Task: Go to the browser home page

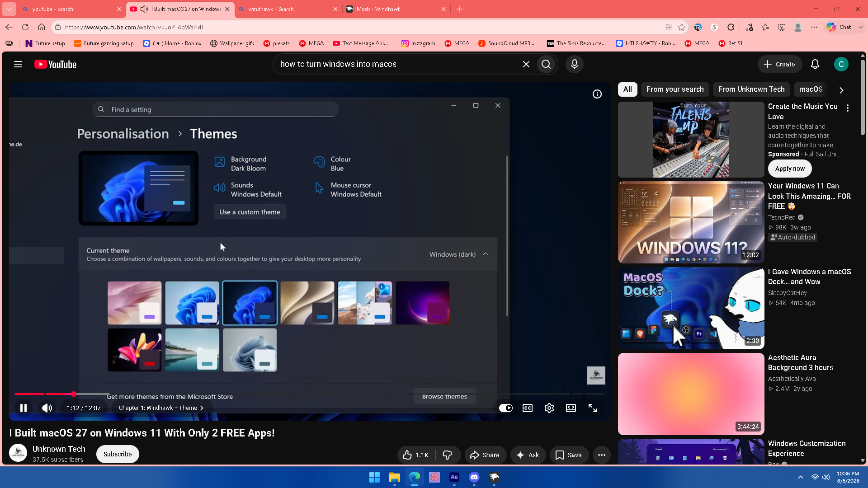Action: [42, 27]
